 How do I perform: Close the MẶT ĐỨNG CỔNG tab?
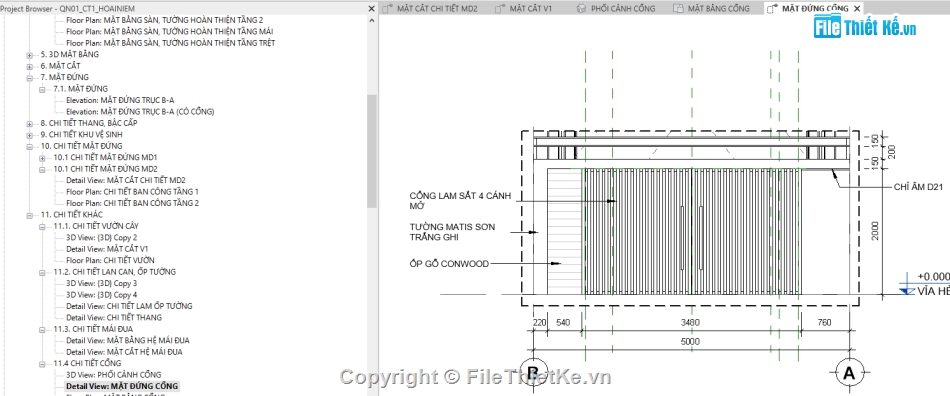pyautogui.click(x=856, y=8)
